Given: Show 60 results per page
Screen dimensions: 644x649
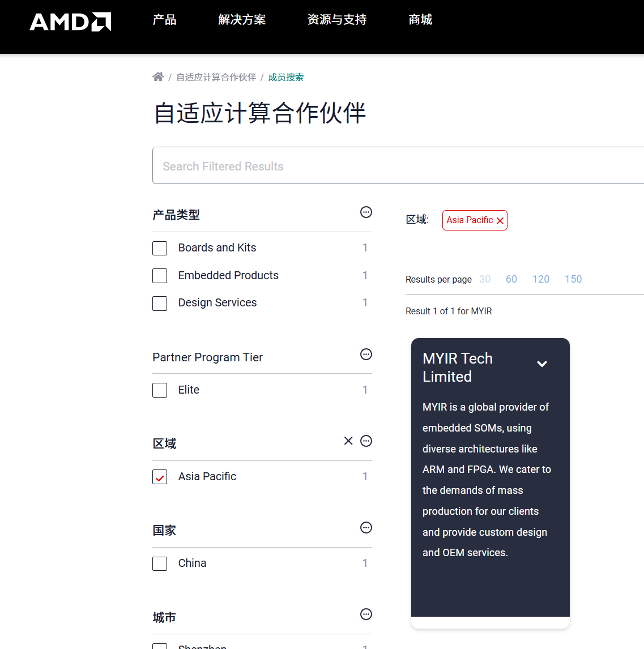Looking at the screenshot, I should click(x=511, y=279).
